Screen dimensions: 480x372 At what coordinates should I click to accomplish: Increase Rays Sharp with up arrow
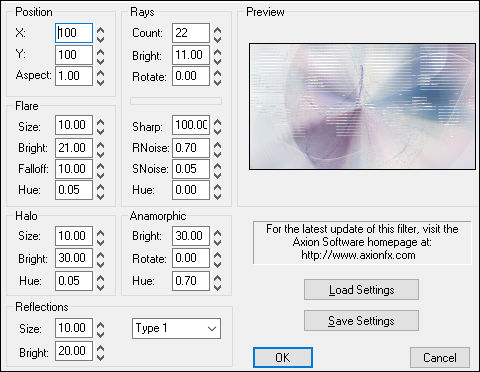point(217,121)
